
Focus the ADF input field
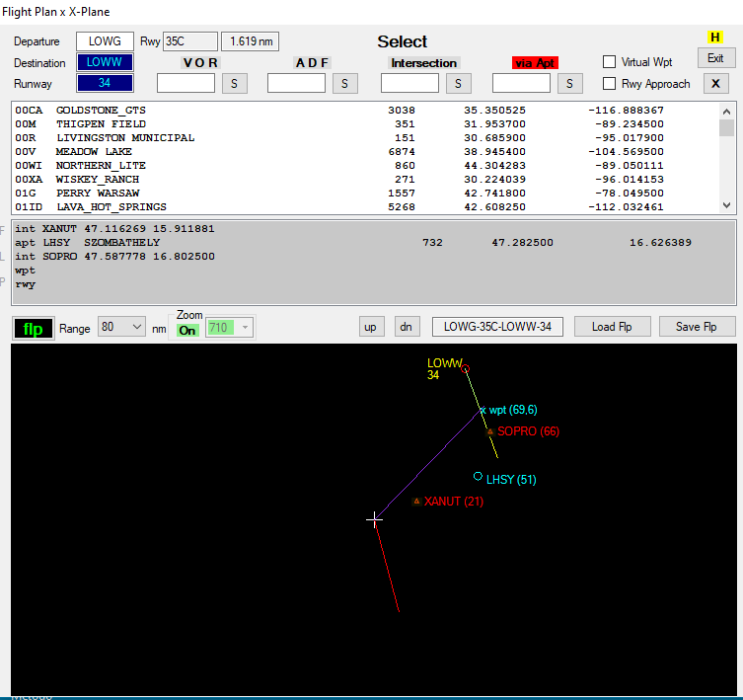(x=296, y=84)
